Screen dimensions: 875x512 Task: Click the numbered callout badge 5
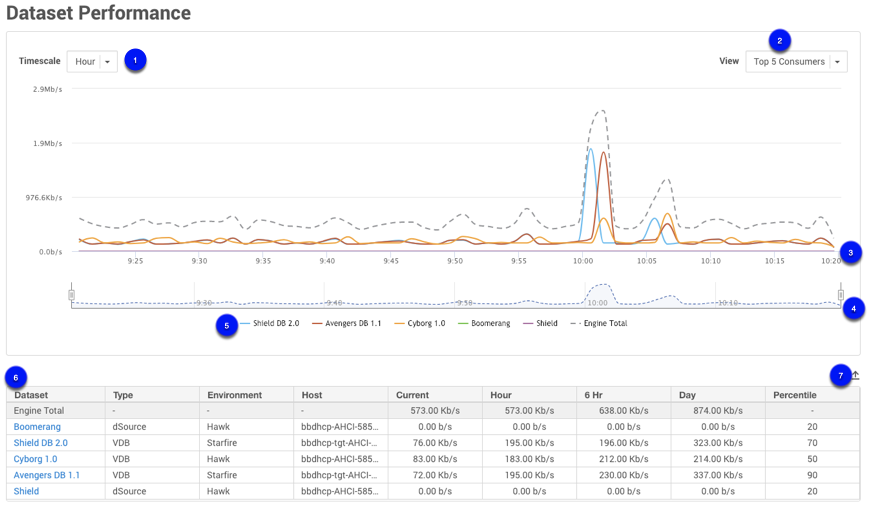pyautogui.click(x=227, y=325)
